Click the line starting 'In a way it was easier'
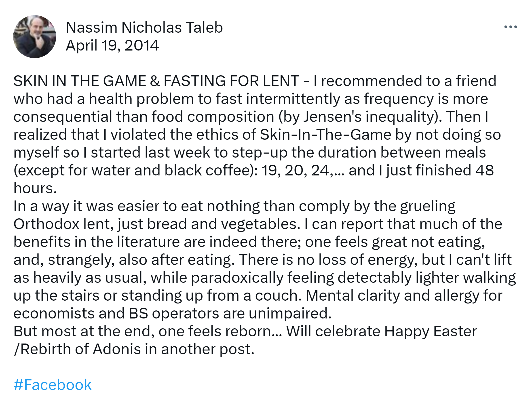532x409 pixels. click(x=234, y=206)
